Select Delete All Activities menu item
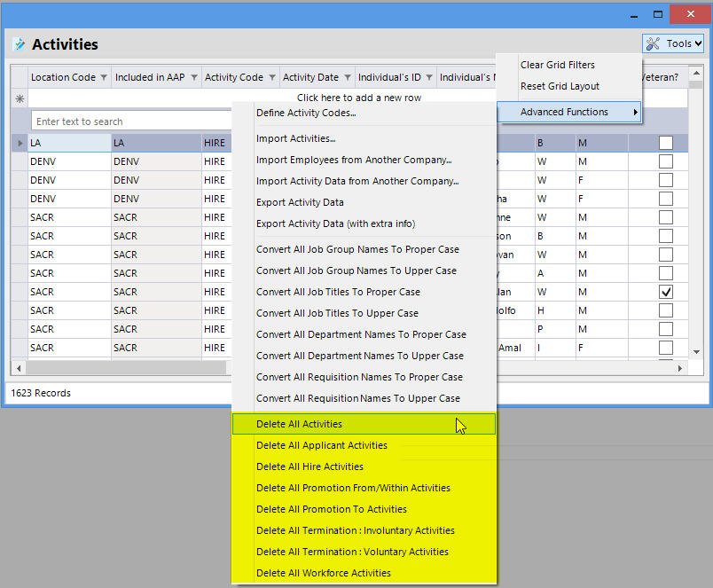 click(299, 424)
